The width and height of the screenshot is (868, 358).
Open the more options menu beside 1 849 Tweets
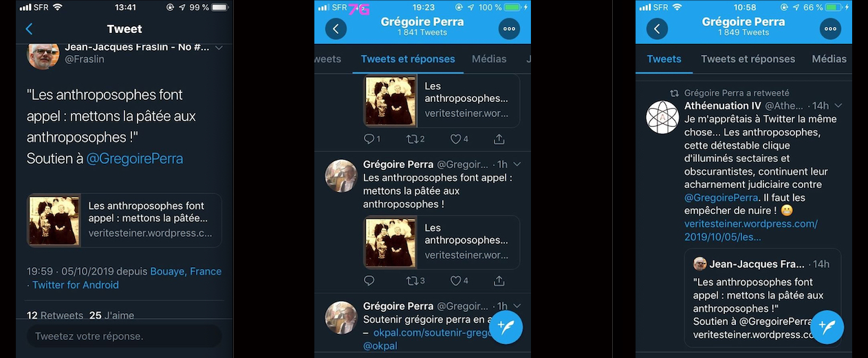(x=830, y=28)
